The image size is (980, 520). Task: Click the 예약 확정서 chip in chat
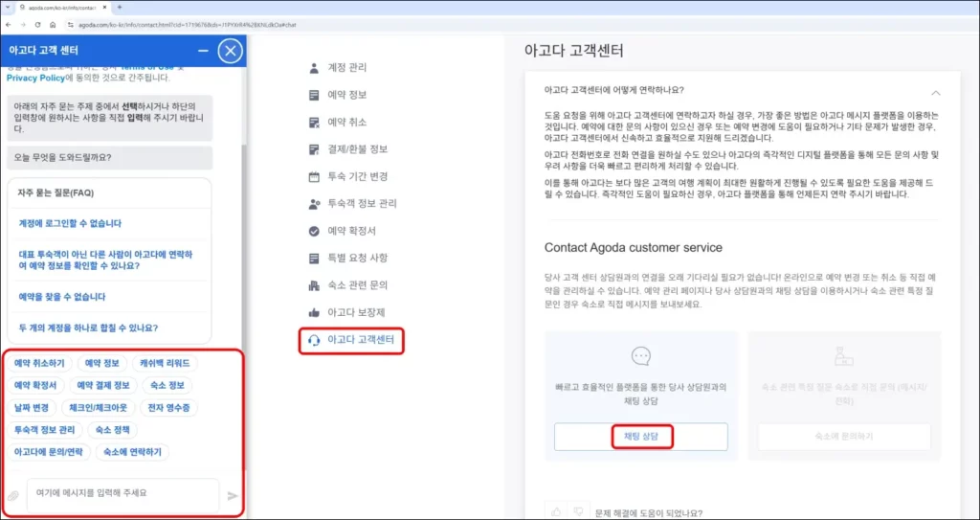coord(35,385)
